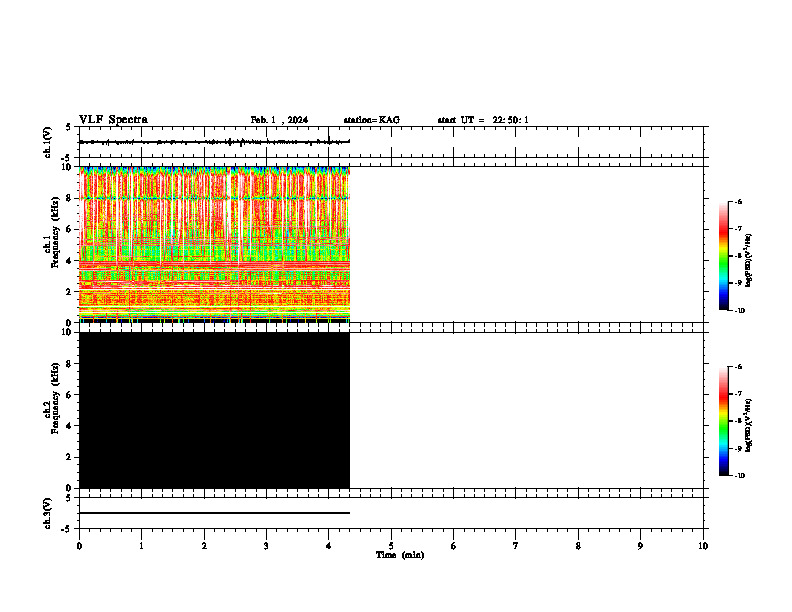Click the -10 label on upper colorbar
Screen dimensions: 792x612
click(739, 311)
